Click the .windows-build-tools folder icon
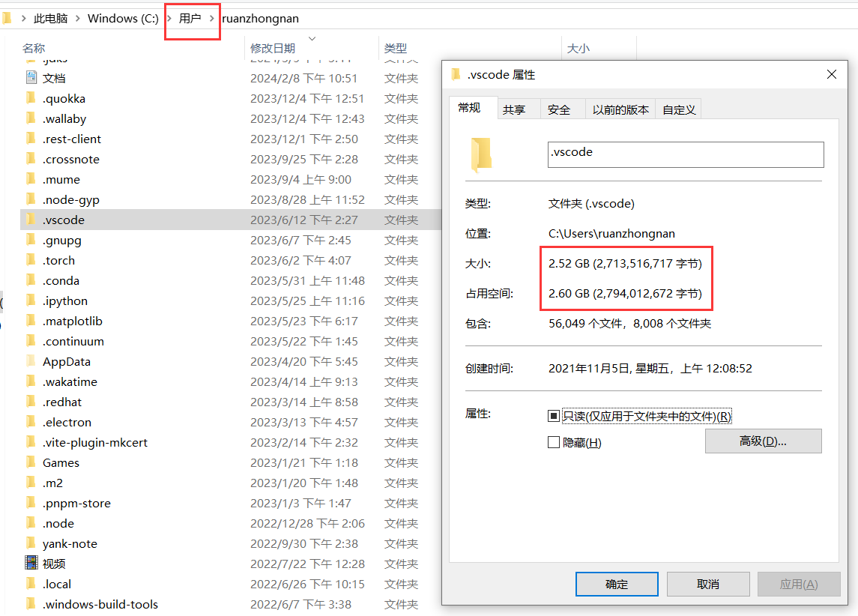Viewport: 858px width, 616px height. pyautogui.click(x=31, y=604)
